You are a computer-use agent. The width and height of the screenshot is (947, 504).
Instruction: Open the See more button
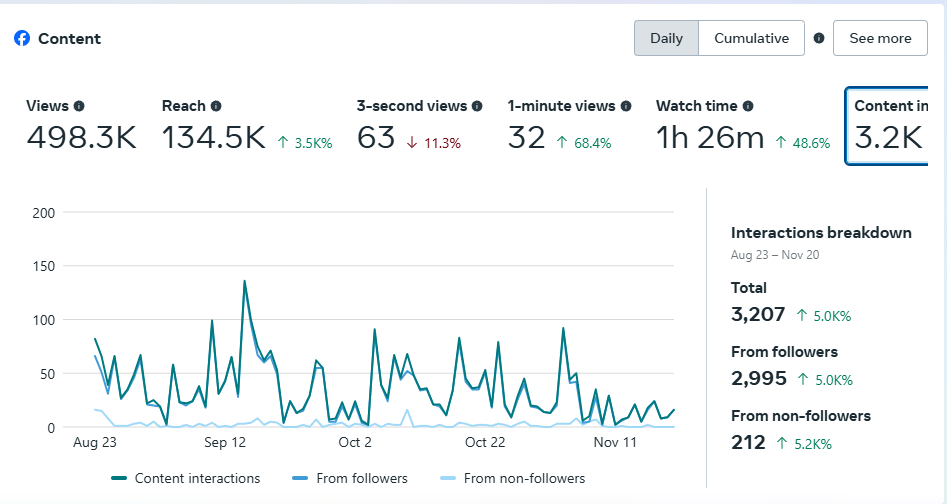880,38
